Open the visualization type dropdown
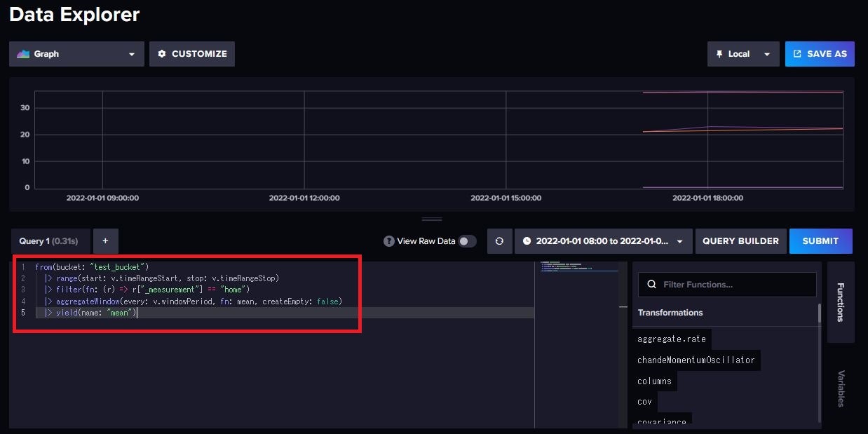This screenshot has width=868, height=434. pyautogui.click(x=130, y=53)
